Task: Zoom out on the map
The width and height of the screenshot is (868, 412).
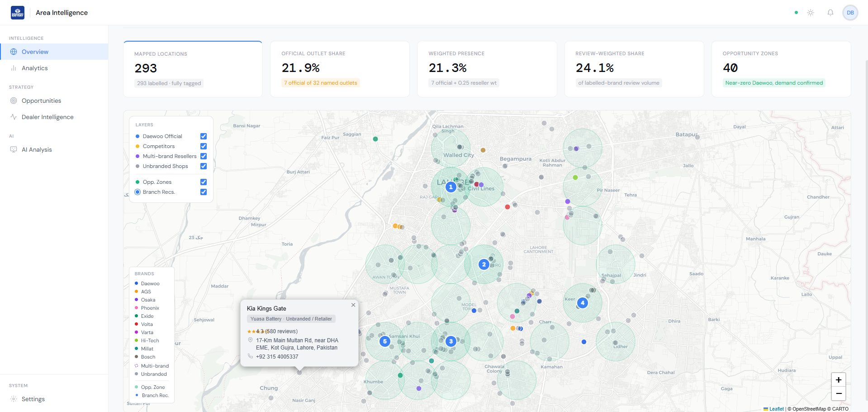Action: [x=839, y=393]
